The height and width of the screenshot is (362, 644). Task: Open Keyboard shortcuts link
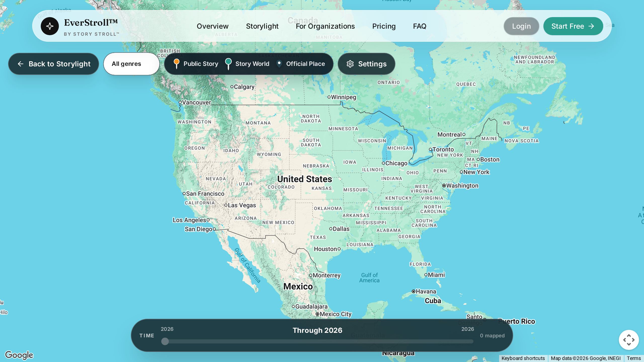[523, 358]
